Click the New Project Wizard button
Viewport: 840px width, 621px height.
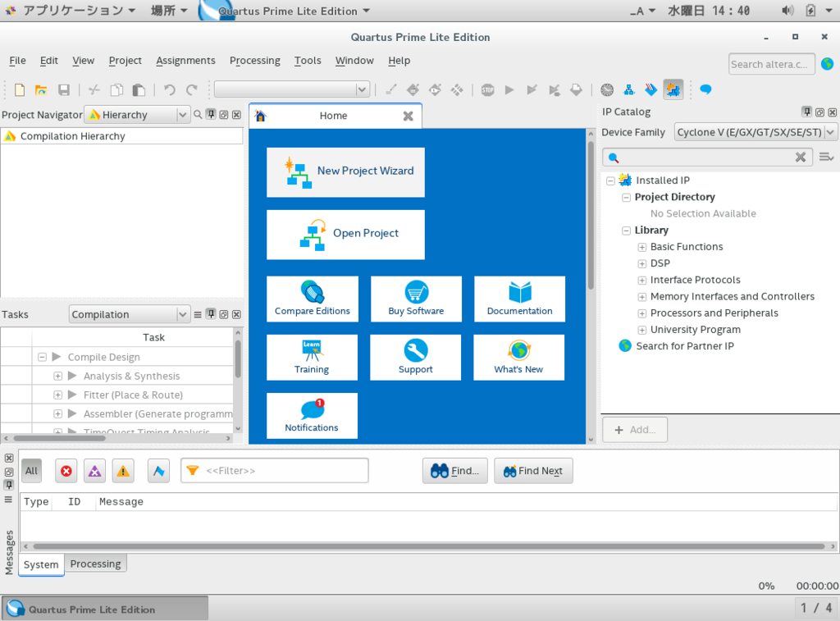pyautogui.click(x=345, y=172)
